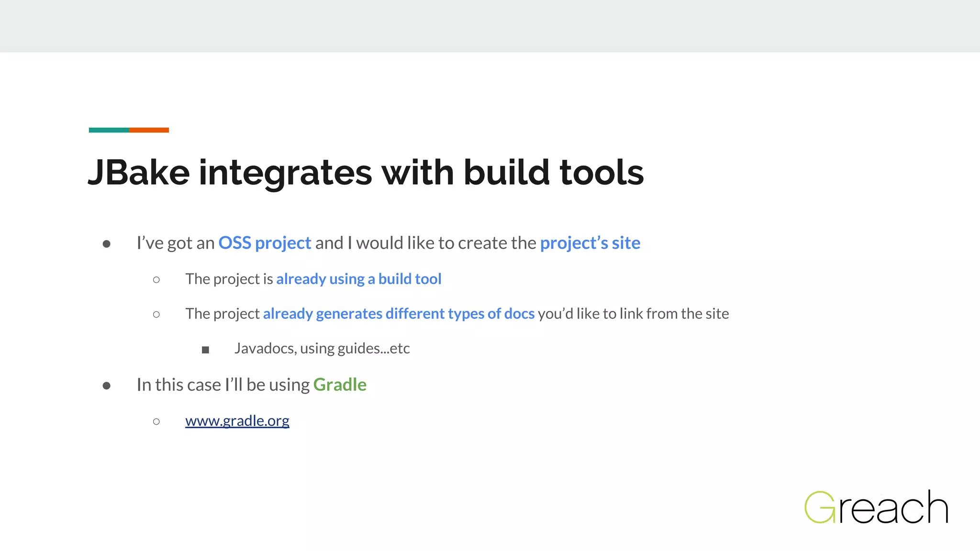The image size is (980, 551).
Task: Click 'already generates different types of docs' phrase
Action: [x=399, y=314]
